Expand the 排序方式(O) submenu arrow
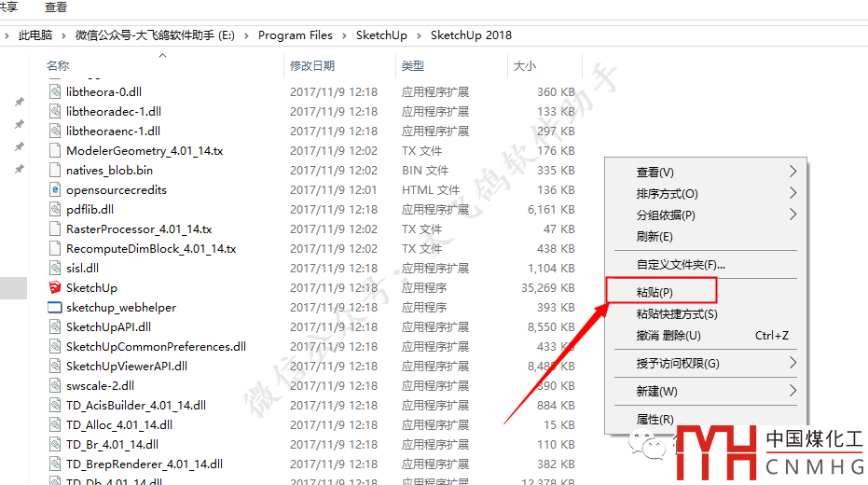The image size is (868, 485). (x=792, y=193)
